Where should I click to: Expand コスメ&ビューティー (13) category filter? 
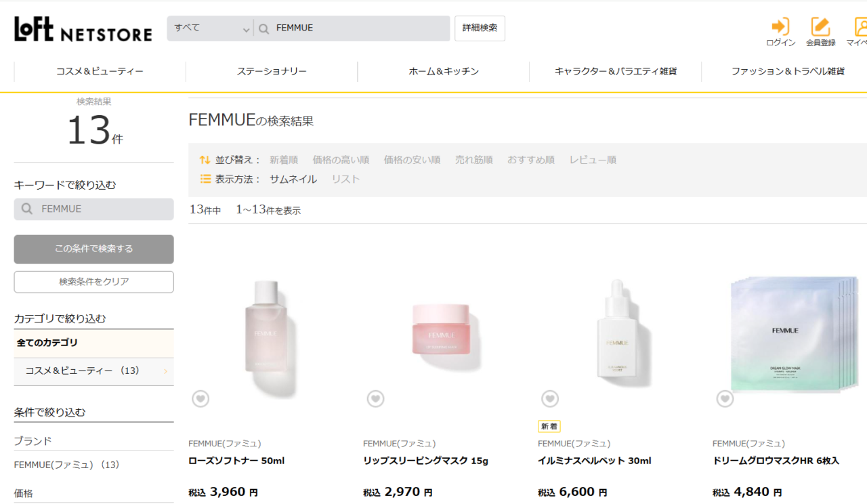(x=93, y=371)
